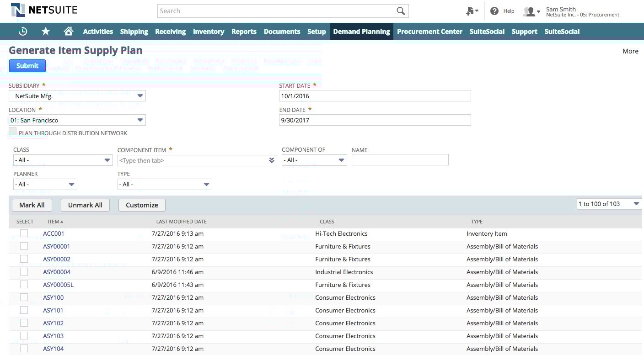Select the checkbox for ASY00001
Screen dimensions: 644x355
24,246
